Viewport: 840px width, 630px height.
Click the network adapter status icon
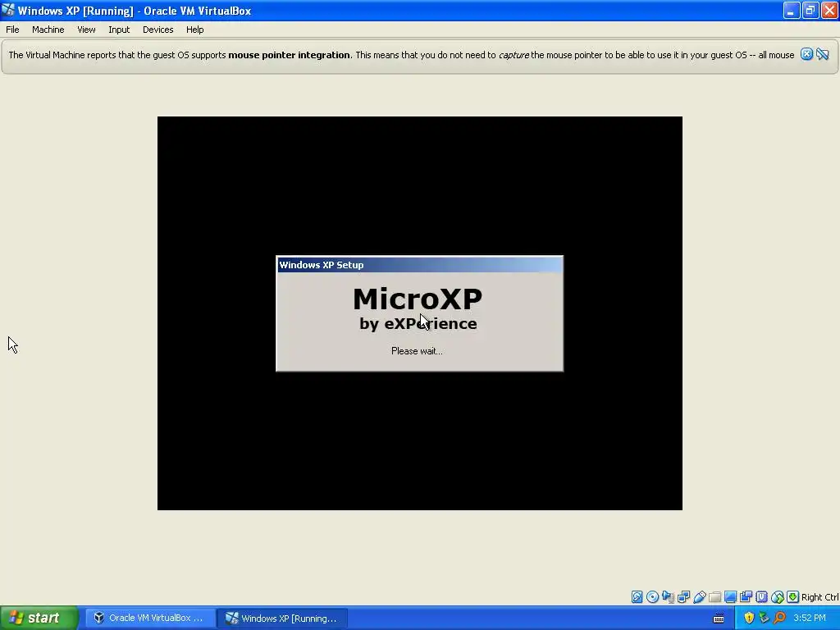point(683,597)
